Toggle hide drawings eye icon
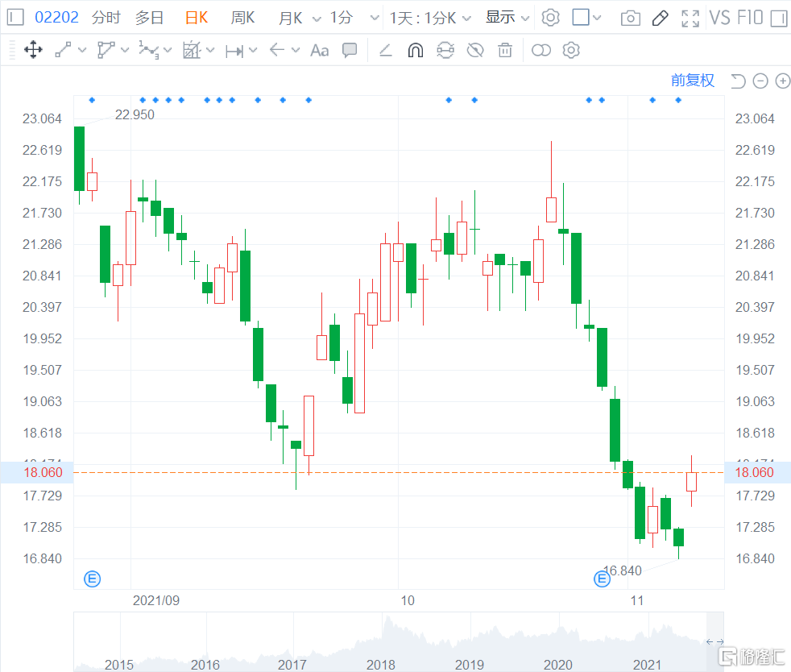 (x=475, y=51)
